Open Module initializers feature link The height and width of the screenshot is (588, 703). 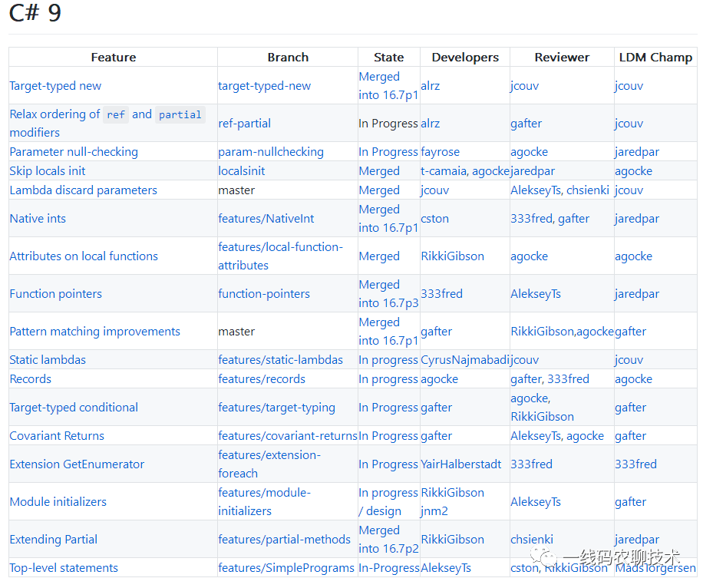click(58, 501)
